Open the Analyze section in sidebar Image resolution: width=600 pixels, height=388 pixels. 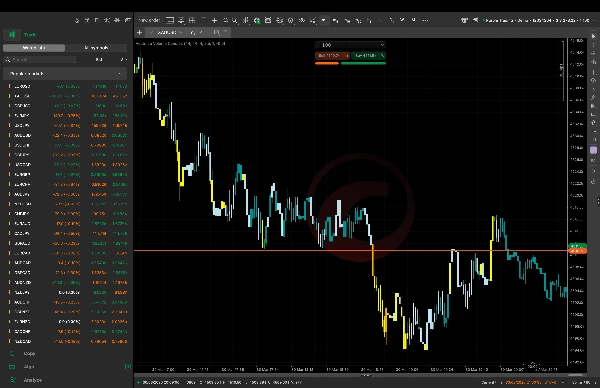(x=33, y=380)
